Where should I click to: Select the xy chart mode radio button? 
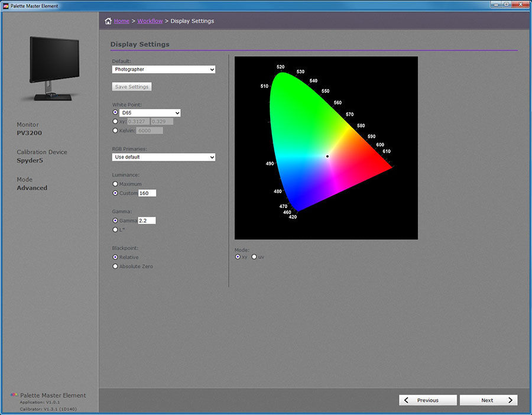click(238, 257)
